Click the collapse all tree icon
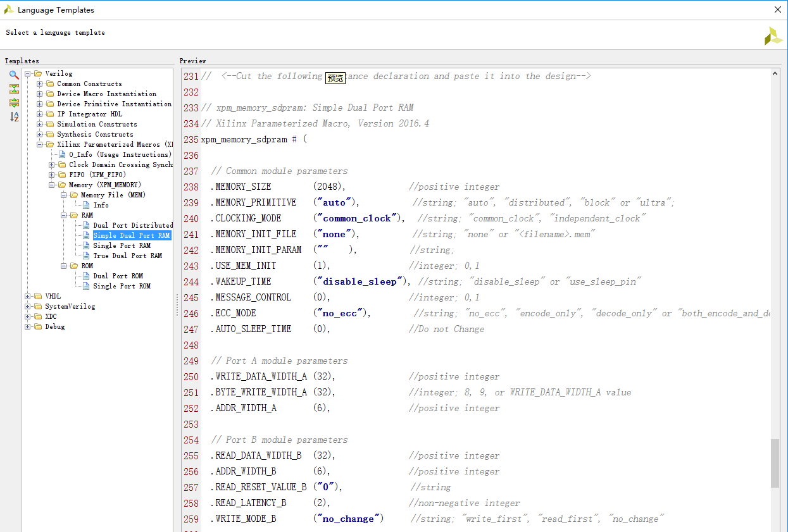Screen dimensions: 788x532 14,89
